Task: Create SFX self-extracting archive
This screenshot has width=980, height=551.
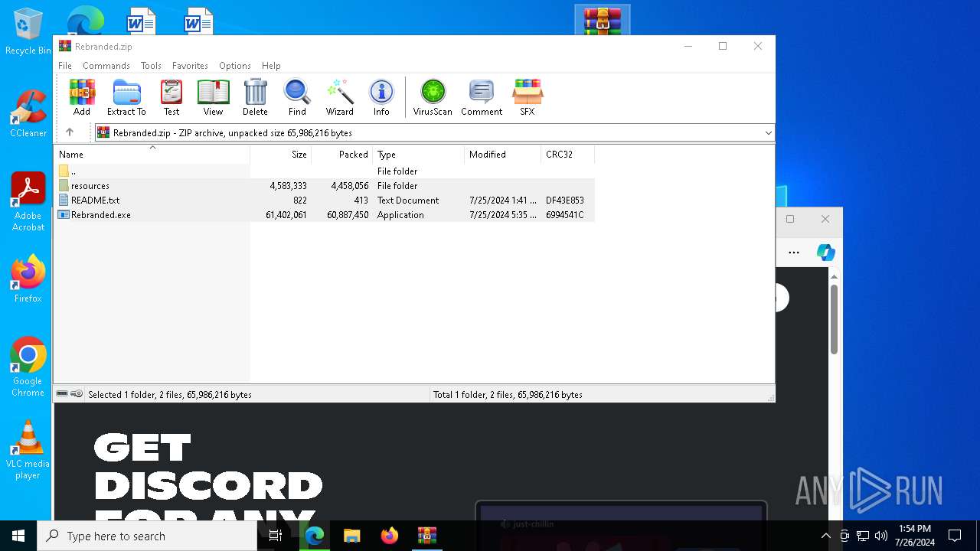Action: [528, 97]
